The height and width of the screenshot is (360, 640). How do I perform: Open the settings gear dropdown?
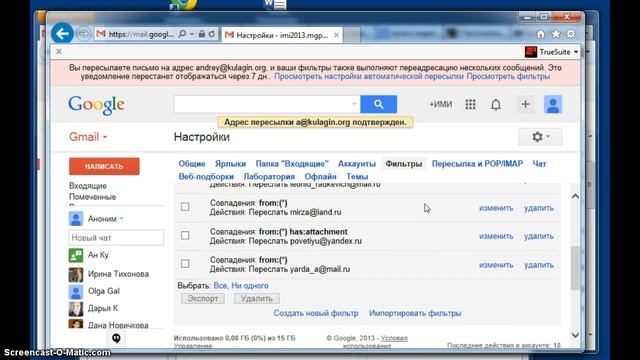click(540, 137)
